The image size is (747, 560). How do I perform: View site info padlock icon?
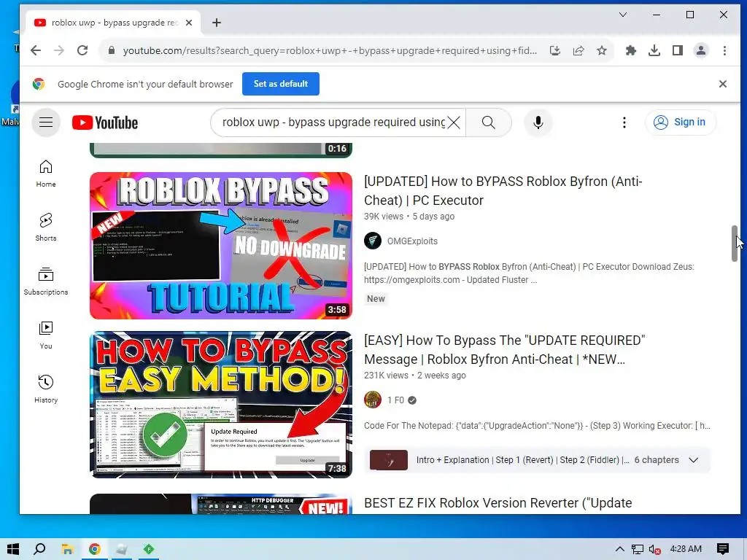(112, 50)
